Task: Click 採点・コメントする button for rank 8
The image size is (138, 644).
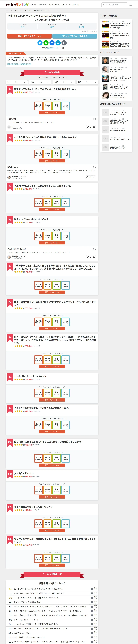Action: [52, 400]
